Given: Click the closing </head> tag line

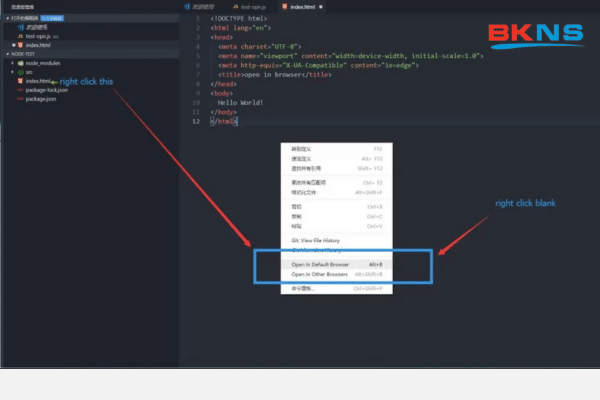Looking at the screenshot, I should click(x=223, y=84).
